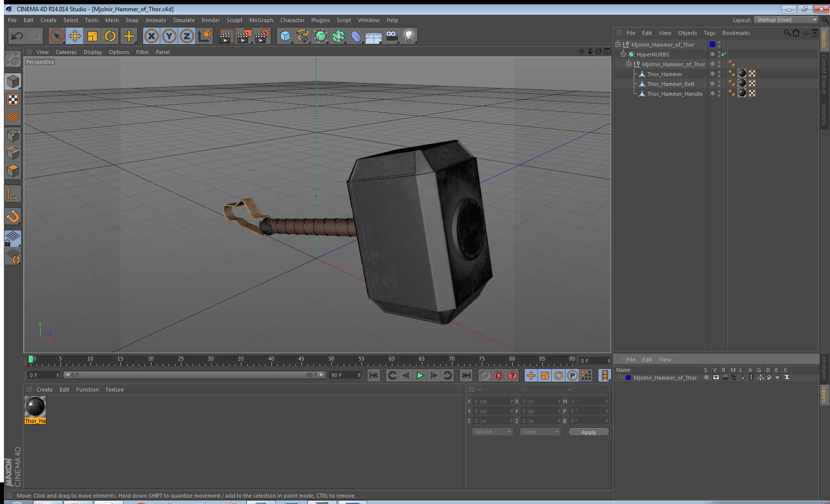
Task: Open the Layout dropdown
Action: pos(786,20)
